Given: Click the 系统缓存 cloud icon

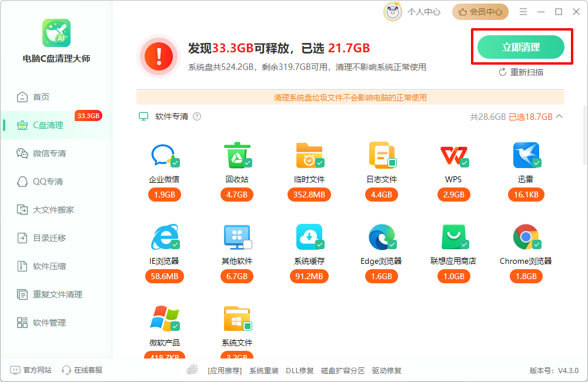Looking at the screenshot, I should (310, 237).
